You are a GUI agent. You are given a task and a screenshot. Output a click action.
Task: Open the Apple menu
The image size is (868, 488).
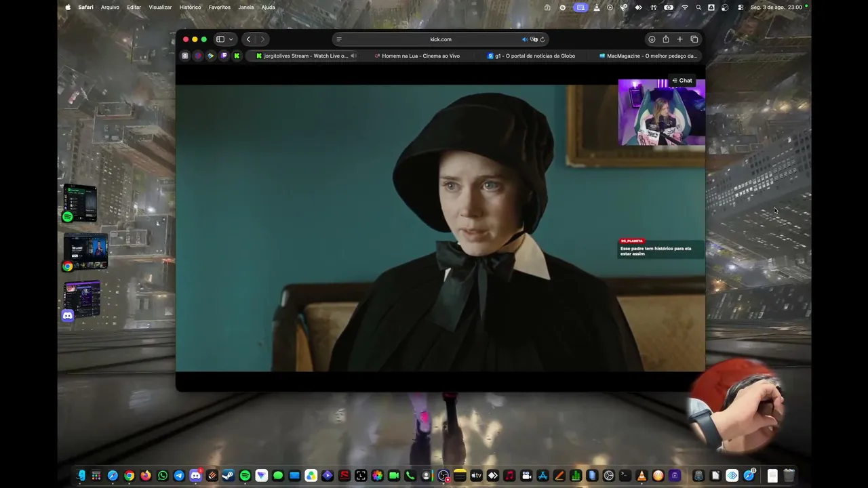(x=68, y=7)
